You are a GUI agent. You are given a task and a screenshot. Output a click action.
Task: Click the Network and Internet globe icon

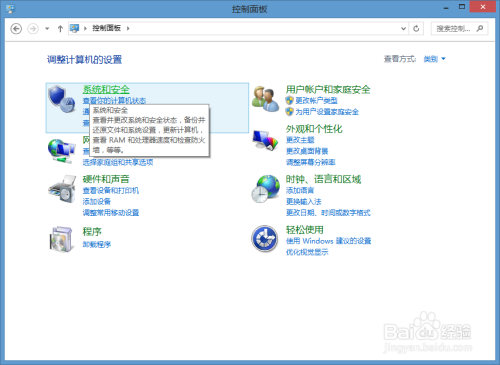[x=61, y=151]
